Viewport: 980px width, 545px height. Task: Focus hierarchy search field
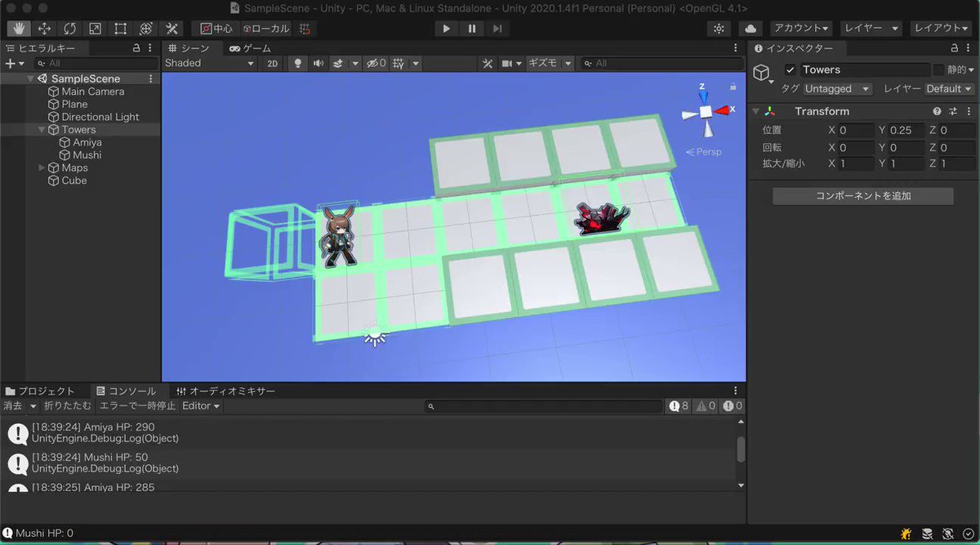click(x=97, y=63)
